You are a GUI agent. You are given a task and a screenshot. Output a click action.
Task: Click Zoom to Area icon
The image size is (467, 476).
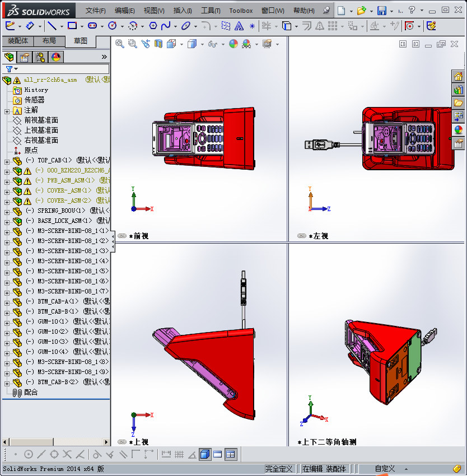pos(132,44)
